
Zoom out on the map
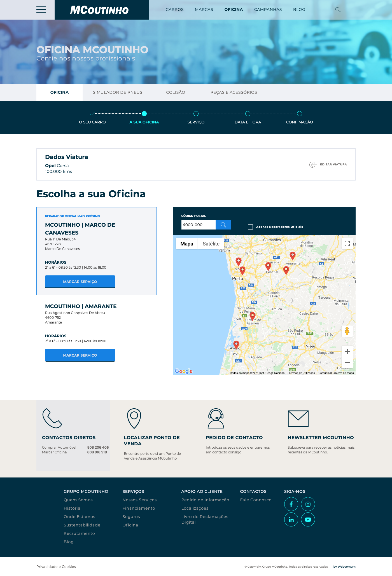click(x=347, y=363)
